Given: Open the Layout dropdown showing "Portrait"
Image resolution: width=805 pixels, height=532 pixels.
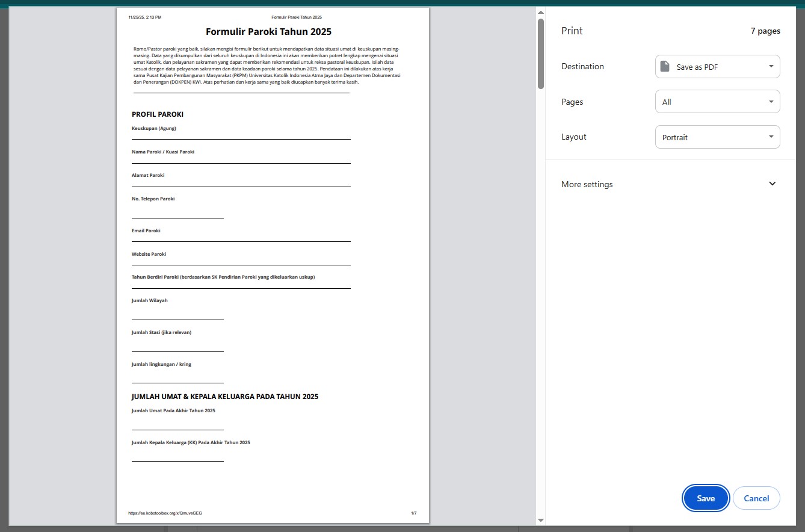Looking at the screenshot, I should [717, 137].
